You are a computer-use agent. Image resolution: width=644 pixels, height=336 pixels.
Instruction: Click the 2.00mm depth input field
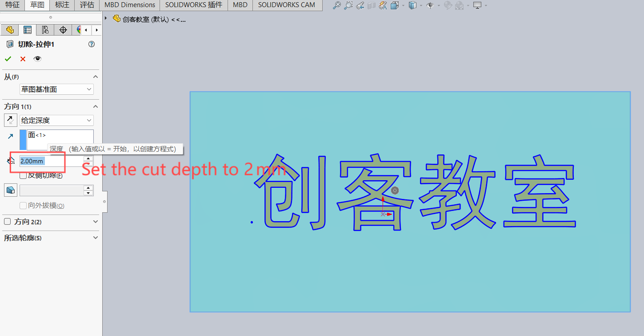52,161
